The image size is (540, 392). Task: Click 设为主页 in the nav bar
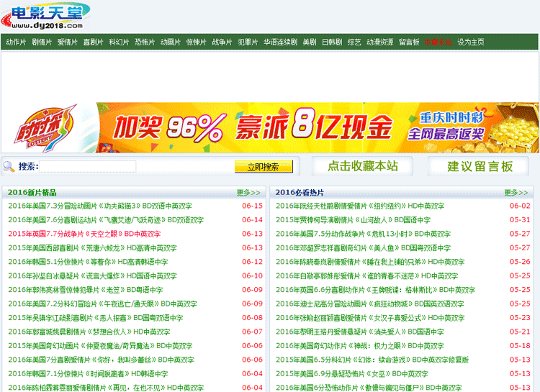pos(471,42)
